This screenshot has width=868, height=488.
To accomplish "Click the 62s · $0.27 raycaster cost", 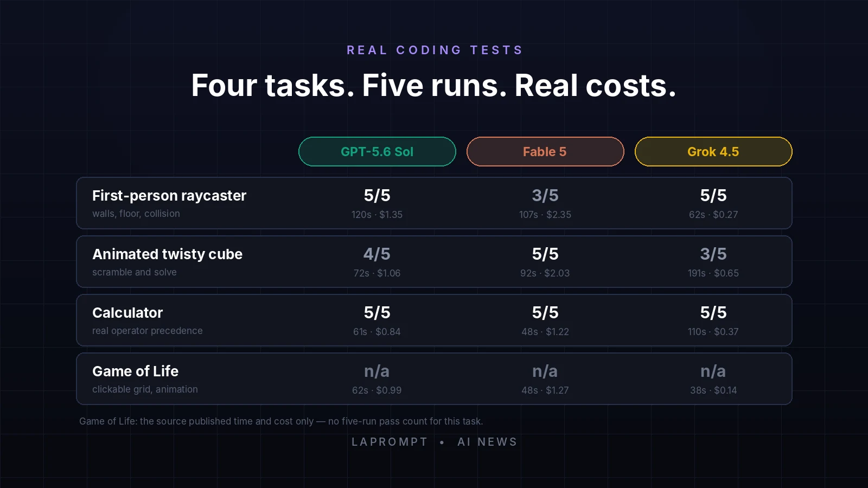I will pos(713,215).
